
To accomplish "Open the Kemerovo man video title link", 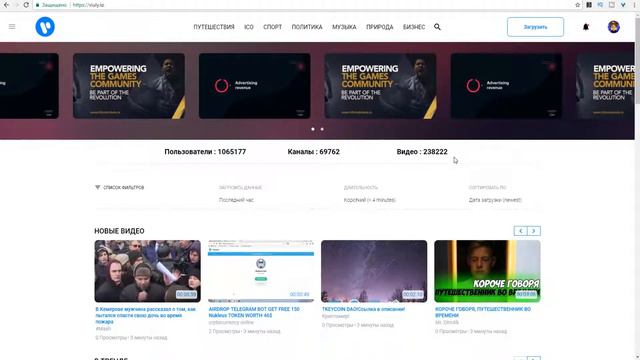I will click(x=146, y=316).
